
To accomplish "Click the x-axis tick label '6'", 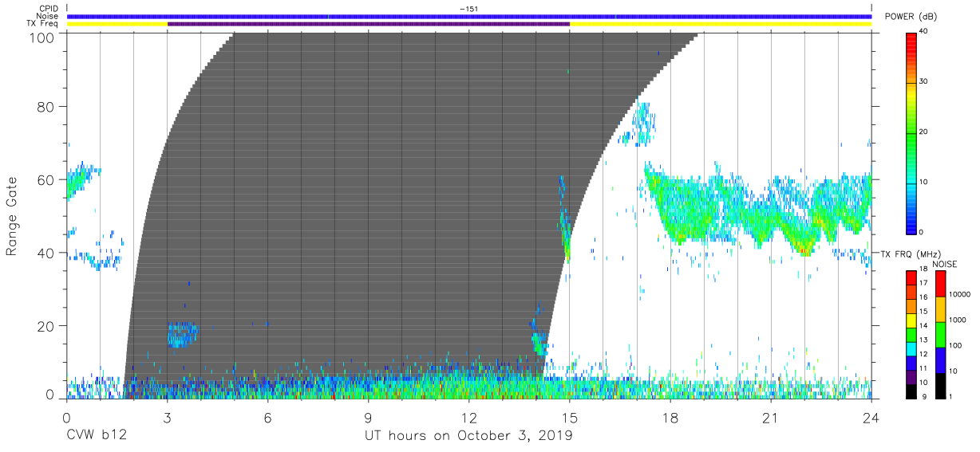I will click(x=267, y=418).
